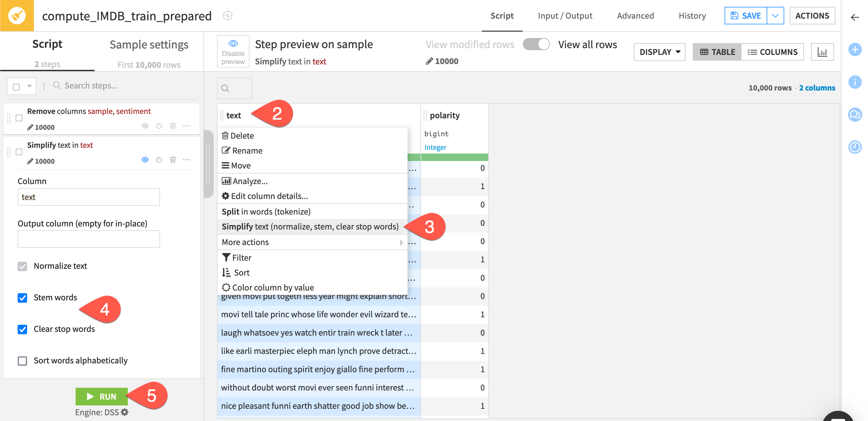This screenshot has width=868, height=421.
Task: Click the RUN button to execute script
Action: pyautogui.click(x=101, y=396)
